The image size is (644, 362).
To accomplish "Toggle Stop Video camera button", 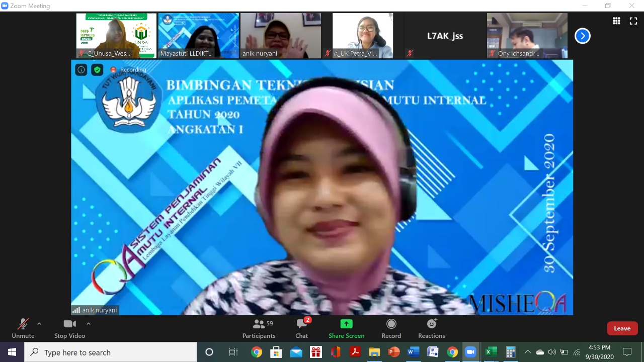I will [x=69, y=329].
